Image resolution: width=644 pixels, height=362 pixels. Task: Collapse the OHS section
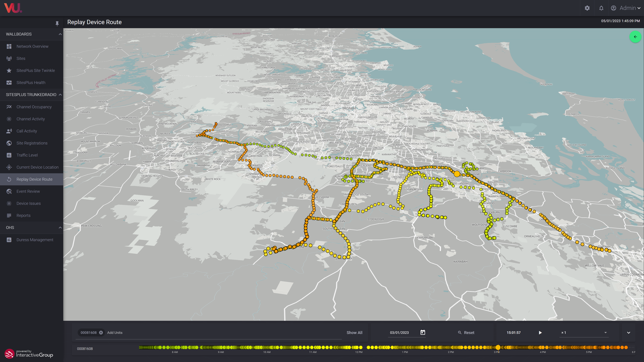(60, 228)
